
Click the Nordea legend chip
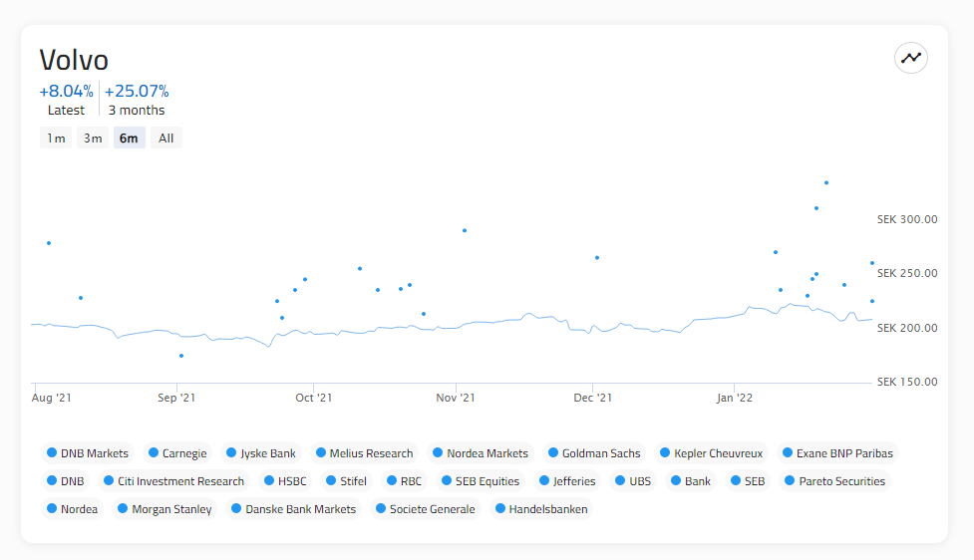(x=72, y=509)
